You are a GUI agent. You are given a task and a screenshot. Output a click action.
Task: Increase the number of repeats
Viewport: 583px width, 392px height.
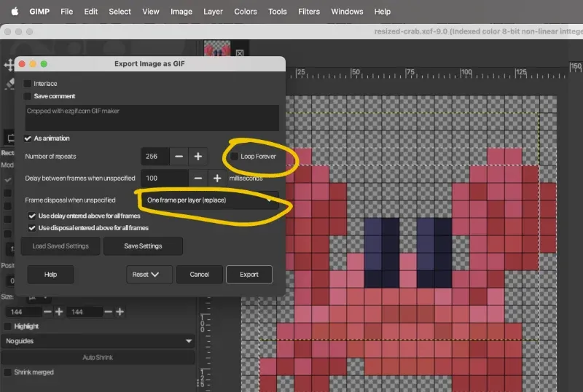point(198,156)
